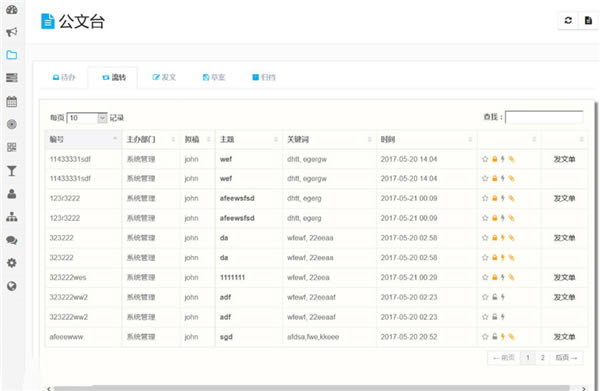Open the dashboard icon in sidebar
600x391 pixels.
tap(12, 9)
